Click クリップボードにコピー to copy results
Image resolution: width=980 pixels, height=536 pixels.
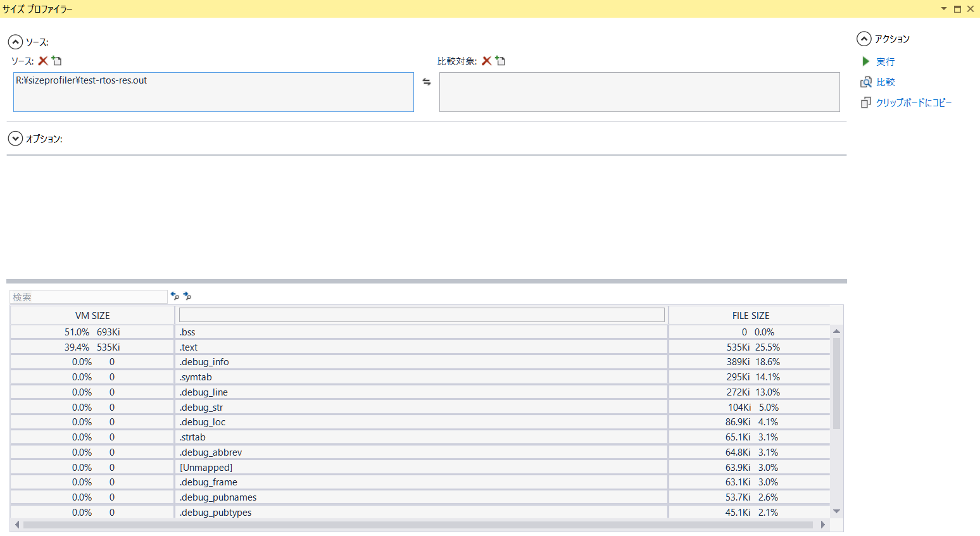tap(913, 103)
